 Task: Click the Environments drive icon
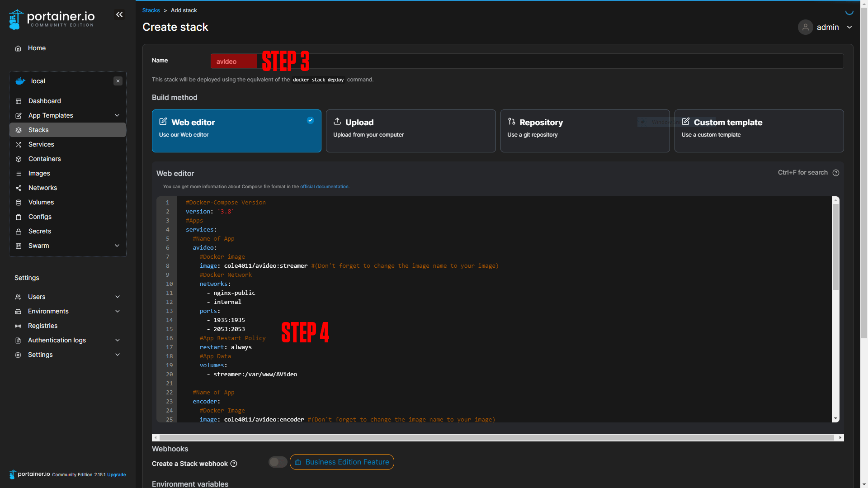(x=18, y=312)
